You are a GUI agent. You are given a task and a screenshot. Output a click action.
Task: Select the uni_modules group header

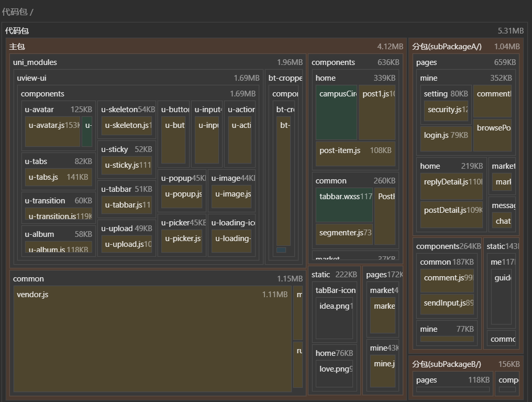pyautogui.click(x=35, y=62)
